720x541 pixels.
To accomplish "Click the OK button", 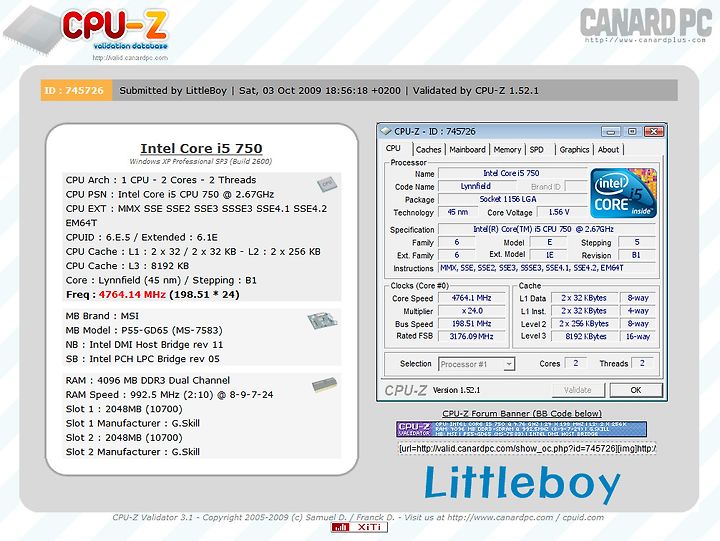I will pyautogui.click(x=636, y=390).
